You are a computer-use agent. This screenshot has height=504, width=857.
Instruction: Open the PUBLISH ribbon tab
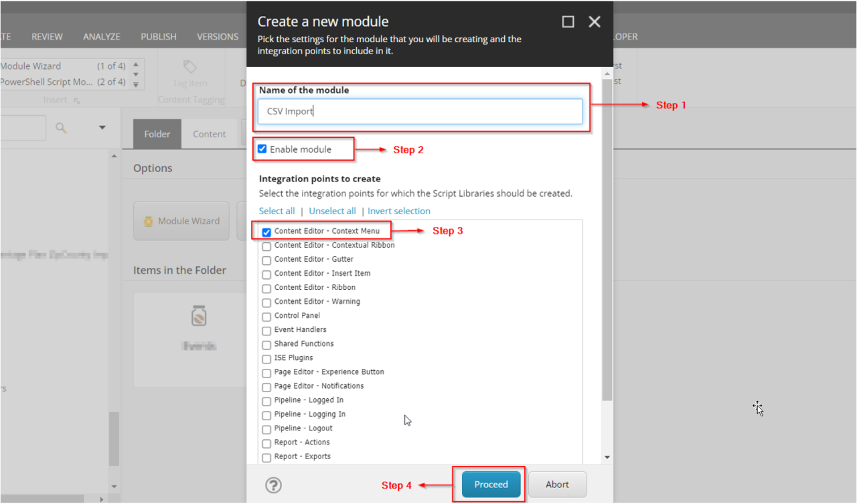click(159, 36)
